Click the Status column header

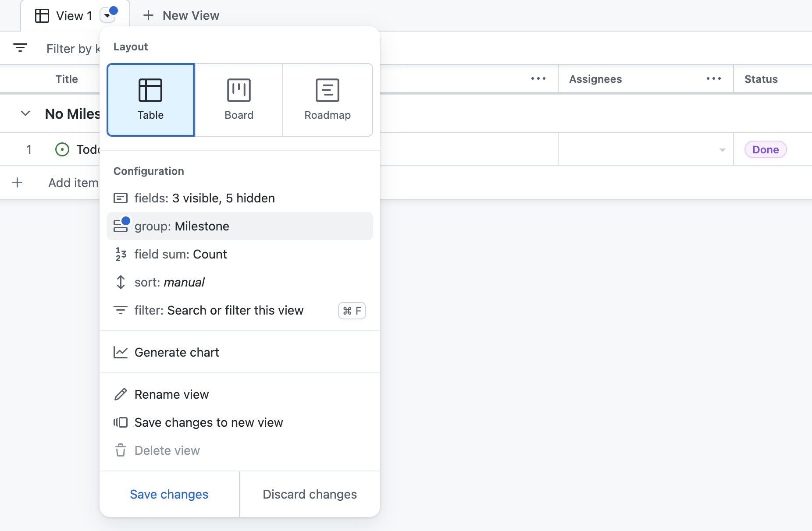tap(761, 79)
